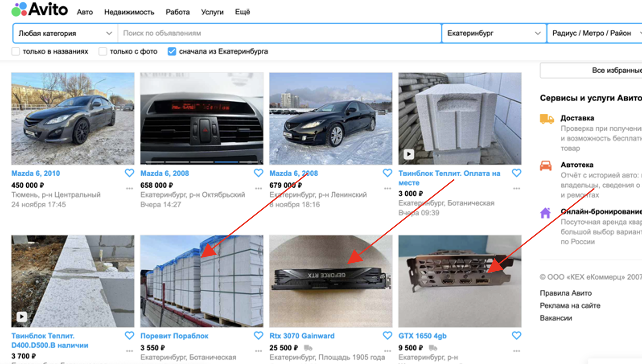Favorite the Твинблок Теплит. Оплата на месте listing
Viewport: 642px width, 364px height.
[516, 173]
